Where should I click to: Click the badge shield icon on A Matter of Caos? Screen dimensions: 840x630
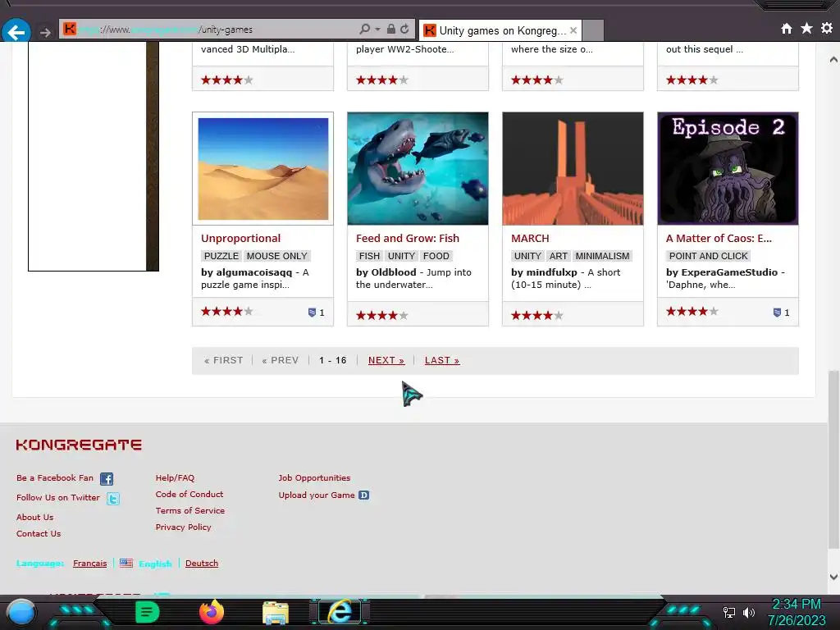(x=777, y=313)
